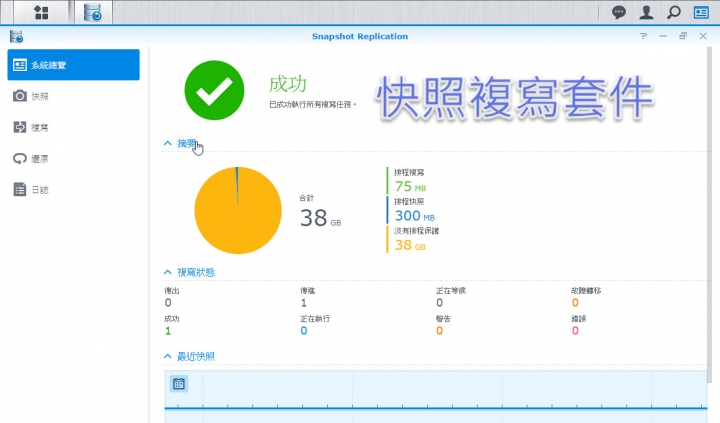The height and width of the screenshot is (423, 720).
Task: Click the vertical scrollbar on the right
Action: tap(709, 216)
